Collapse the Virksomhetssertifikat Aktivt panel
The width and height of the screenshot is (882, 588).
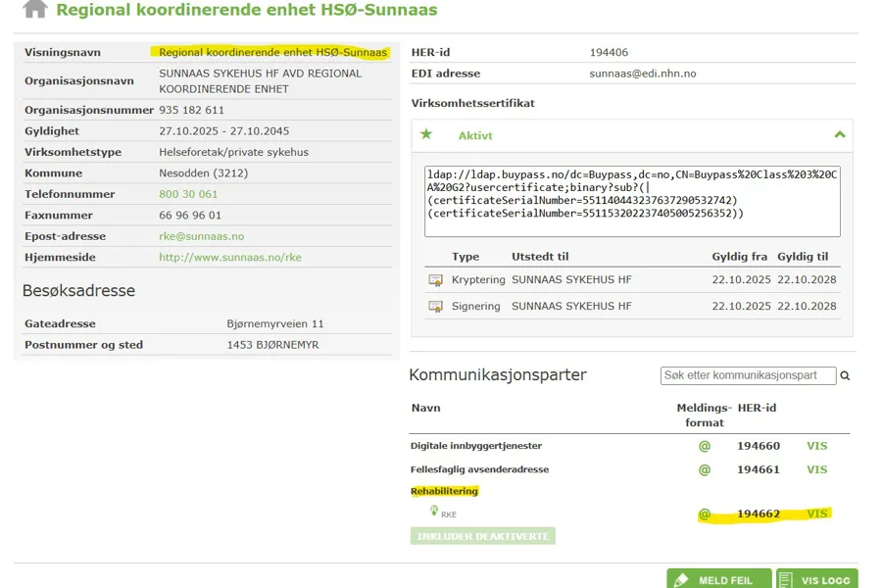coord(838,134)
